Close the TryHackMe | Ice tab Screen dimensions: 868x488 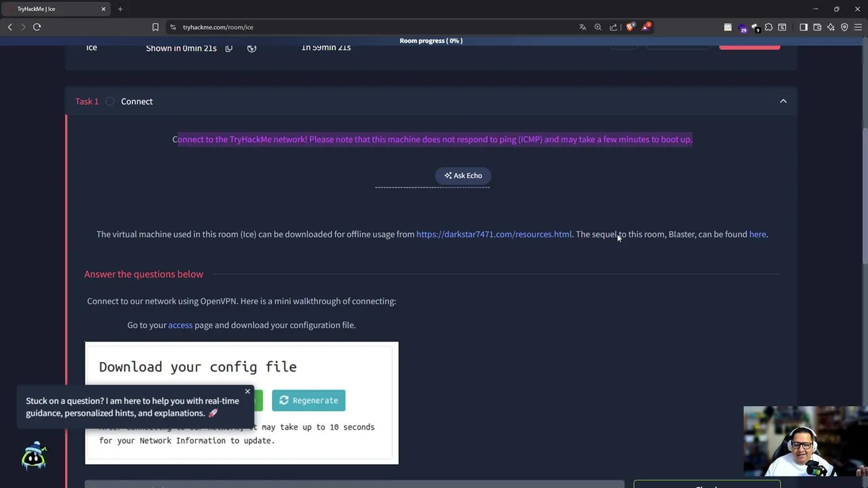coord(104,9)
